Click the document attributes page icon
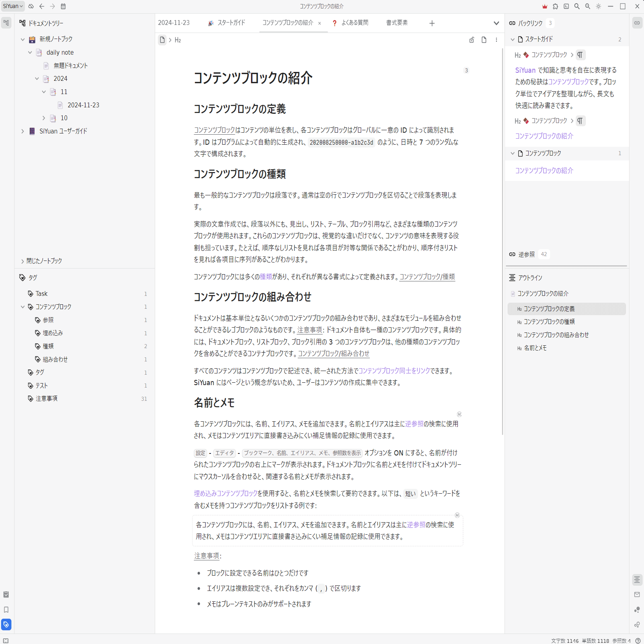The image size is (644, 644). (x=484, y=40)
